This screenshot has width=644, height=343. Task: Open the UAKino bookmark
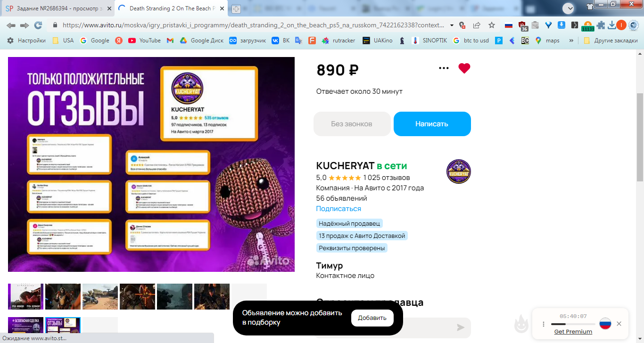378,41
